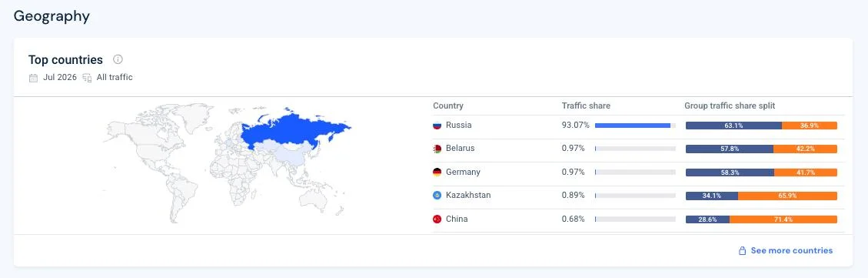Viewport: 868px width, 278px height.
Task: Click the Kazakhstan traffic share progress bar
Action: 635,196
